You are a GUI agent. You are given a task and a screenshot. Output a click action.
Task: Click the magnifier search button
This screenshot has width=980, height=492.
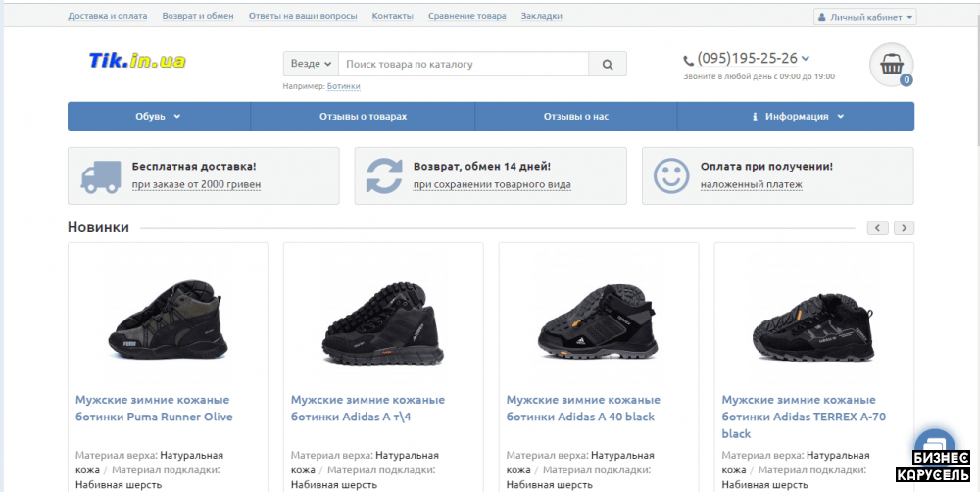click(608, 64)
